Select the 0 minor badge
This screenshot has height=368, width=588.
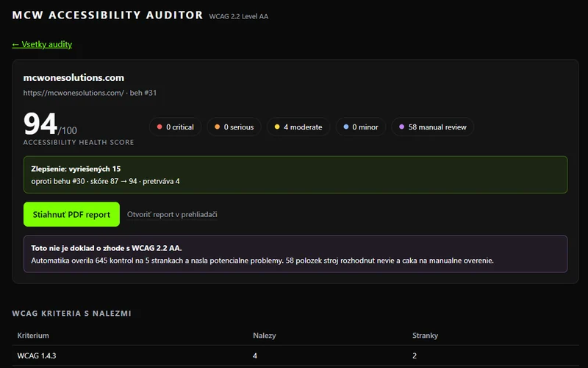pyautogui.click(x=361, y=127)
